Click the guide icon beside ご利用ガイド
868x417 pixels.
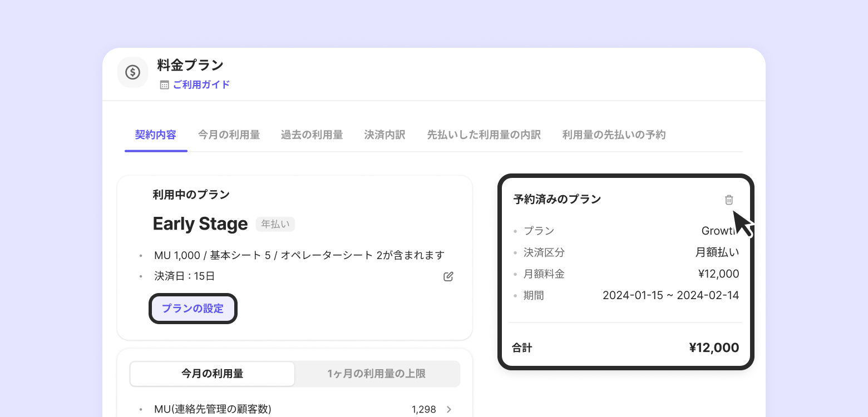(x=164, y=85)
